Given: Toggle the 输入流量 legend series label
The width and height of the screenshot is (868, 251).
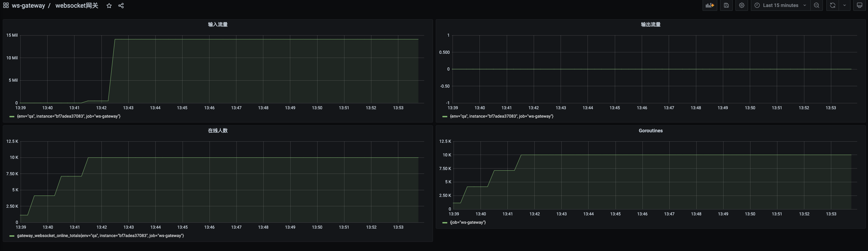Looking at the screenshot, I should tap(69, 116).
